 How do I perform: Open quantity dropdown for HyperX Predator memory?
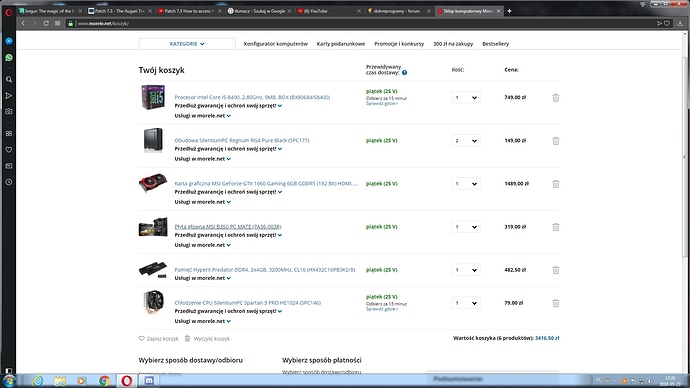[x=466, y=270]
